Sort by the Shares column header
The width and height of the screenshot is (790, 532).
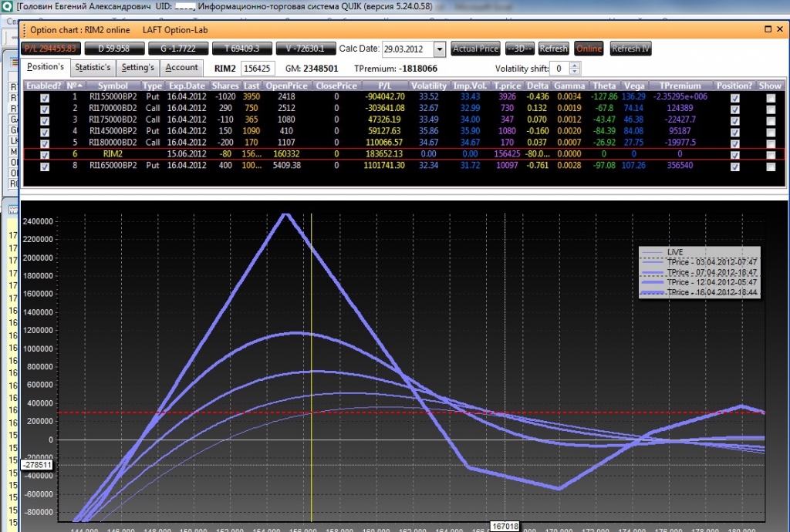pos(225,86)
